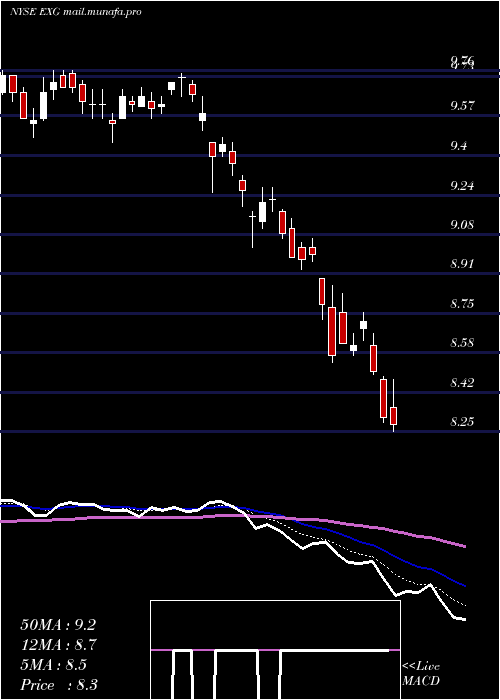Image resolution: width=500 pixels, height=700 pixels.
Task: Click the <<Live MACD label
Action: 421,674
